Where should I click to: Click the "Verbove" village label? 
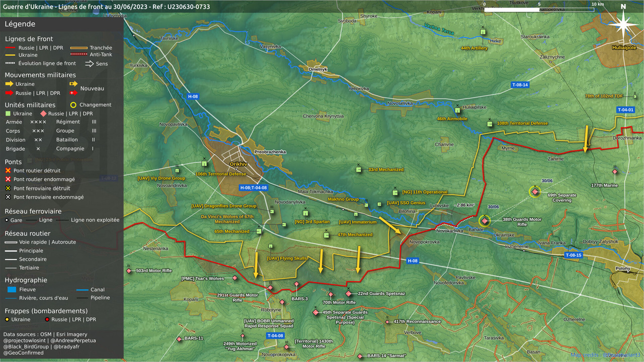(x=413, y=332)
